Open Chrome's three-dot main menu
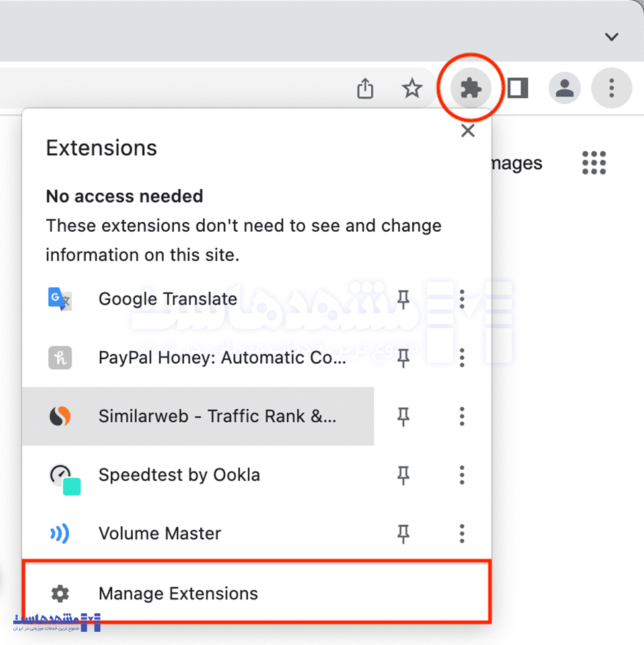 pyautogui.click(x=612, y=88)
